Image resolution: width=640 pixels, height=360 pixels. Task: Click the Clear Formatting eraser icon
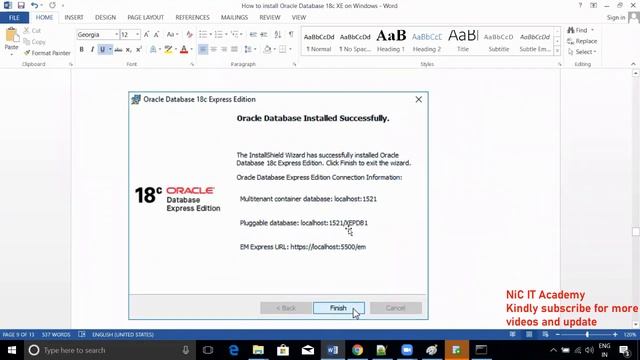(x=189, y=35)
